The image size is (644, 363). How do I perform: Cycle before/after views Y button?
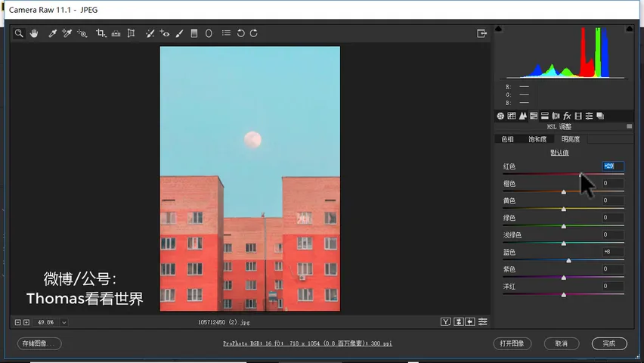[x=446, y=322]
